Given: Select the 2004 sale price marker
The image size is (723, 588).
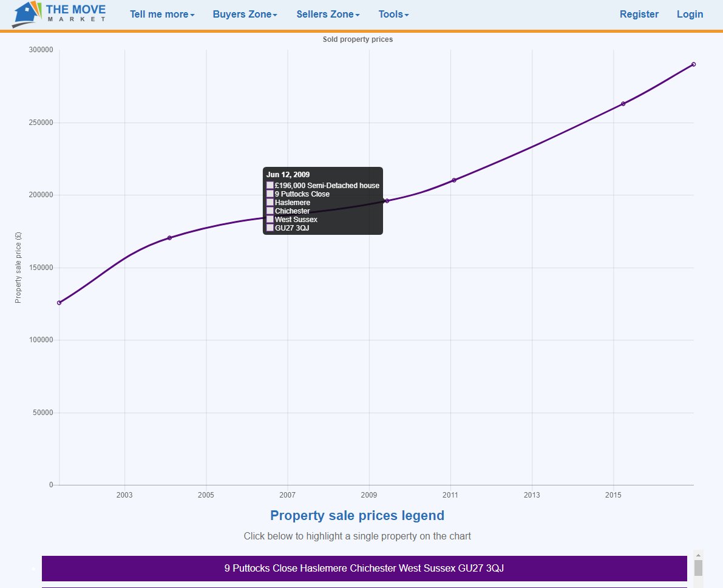Looking at the screenshot, I should pos(169,238).
